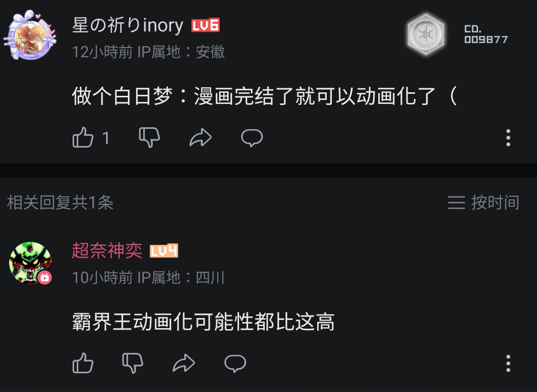Image resolution: width=537 pixels, height=392 pixels.
Task: Visit username 超奈神奕
Action: click(x=107, y=251)
